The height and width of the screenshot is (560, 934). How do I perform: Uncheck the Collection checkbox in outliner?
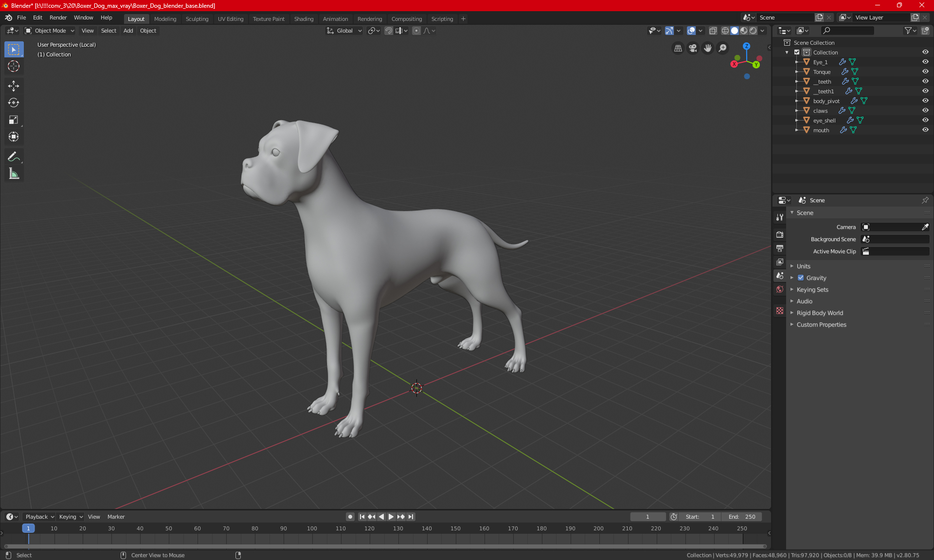click(x=797, y=52)
